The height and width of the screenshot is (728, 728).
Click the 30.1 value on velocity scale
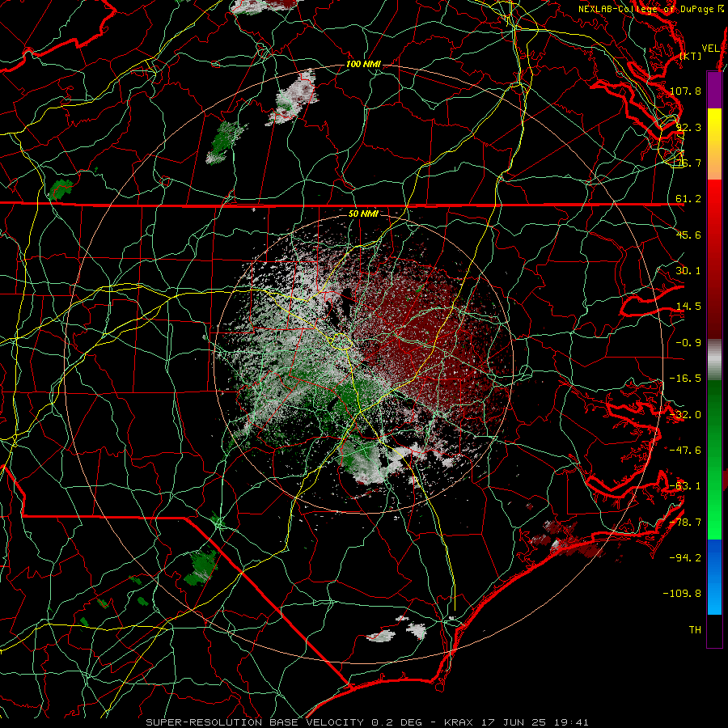(688, 271)
